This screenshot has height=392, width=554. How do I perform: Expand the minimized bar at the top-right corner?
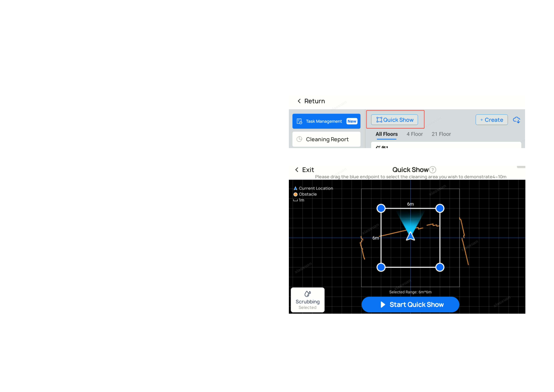coord(521,167)
